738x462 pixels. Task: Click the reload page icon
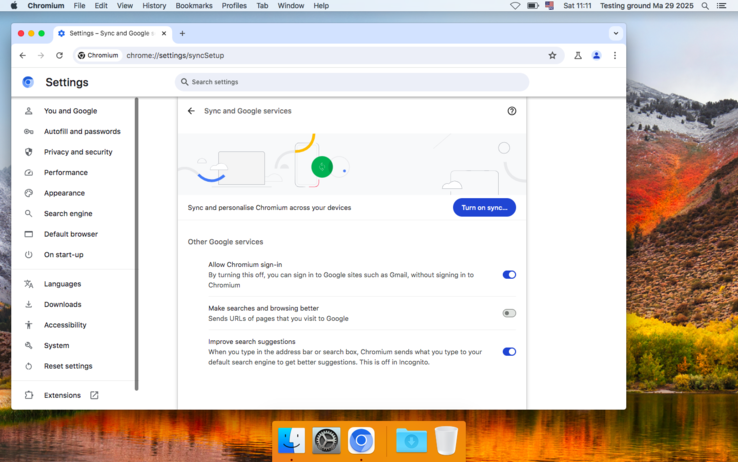pos(59,55)
